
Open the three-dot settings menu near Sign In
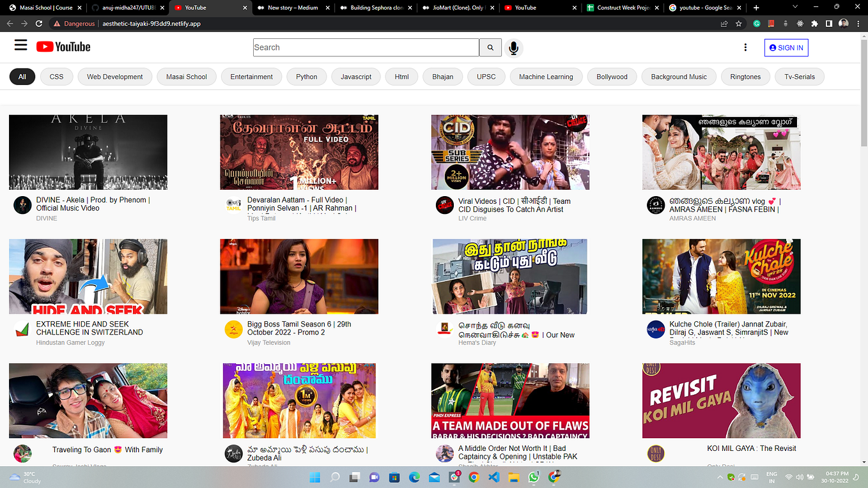coord(745,47)
